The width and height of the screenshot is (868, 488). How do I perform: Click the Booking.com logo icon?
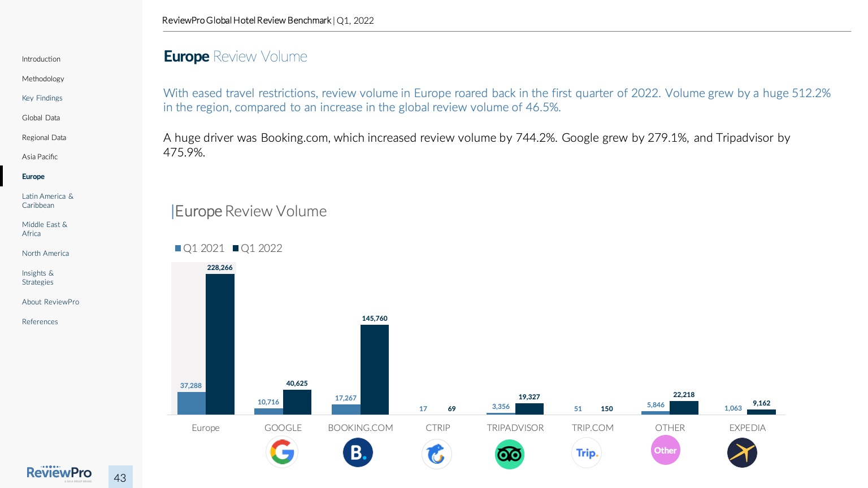coord(358,452)
